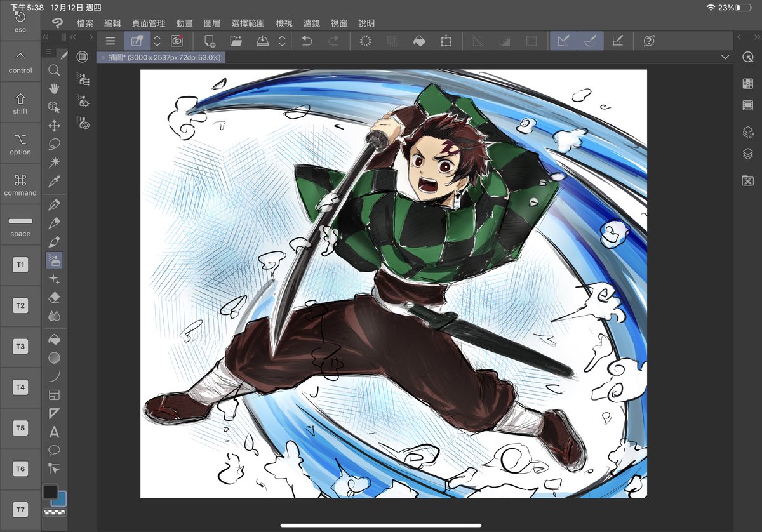Toggle snap to special ruler
762x532 pixels.
tap(590, 41)
